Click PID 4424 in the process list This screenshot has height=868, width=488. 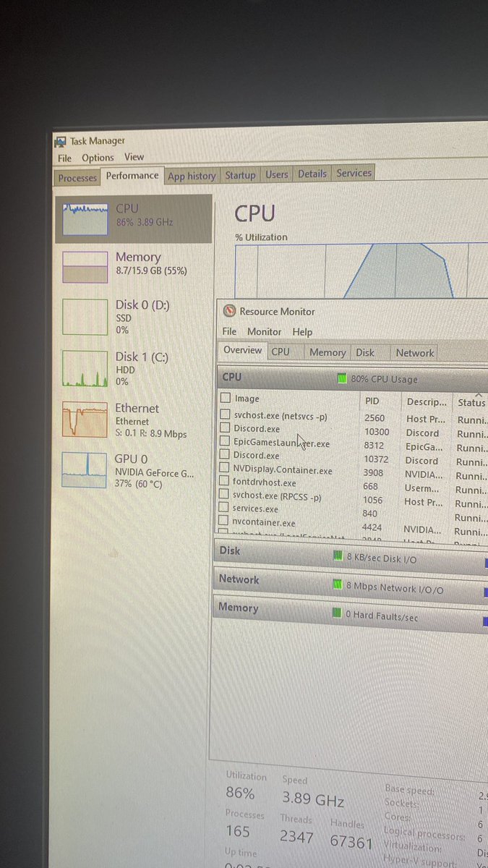[x=372, y=528]
